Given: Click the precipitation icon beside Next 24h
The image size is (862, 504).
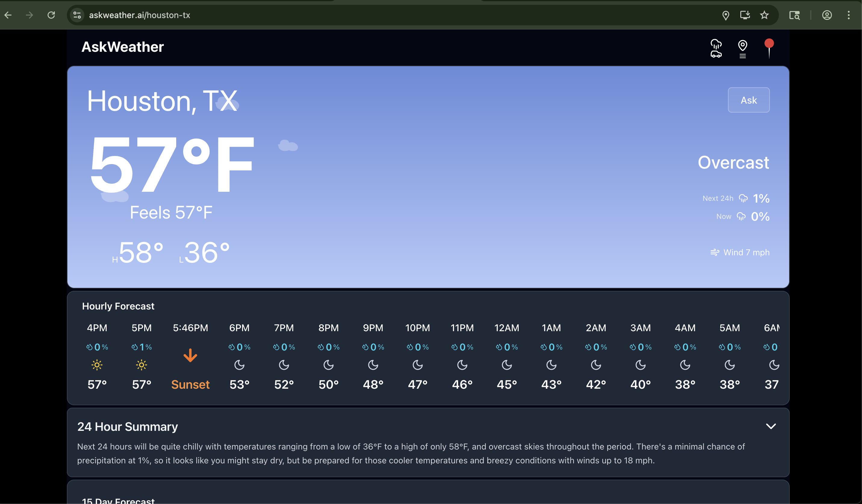Looking at the screenshot, I should (743, 198).
